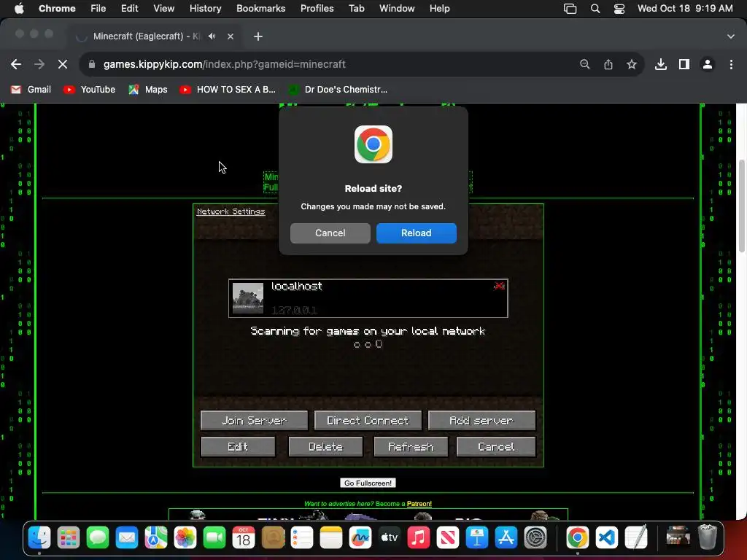Open Dr Doe's Chemistr... bookmark
747x560 pixels.
point(338,90)
